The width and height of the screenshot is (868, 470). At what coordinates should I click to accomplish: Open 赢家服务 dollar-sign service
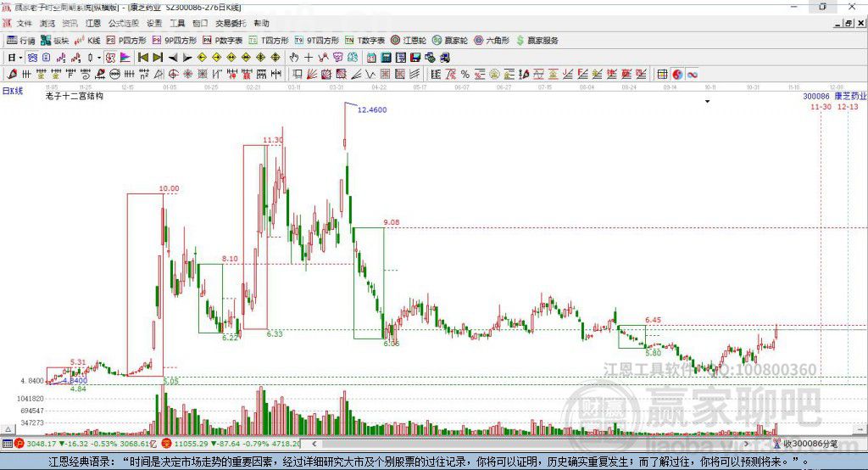537,41
